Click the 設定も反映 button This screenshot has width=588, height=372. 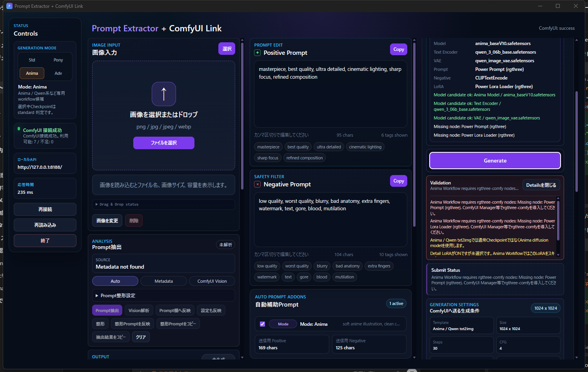211,311
